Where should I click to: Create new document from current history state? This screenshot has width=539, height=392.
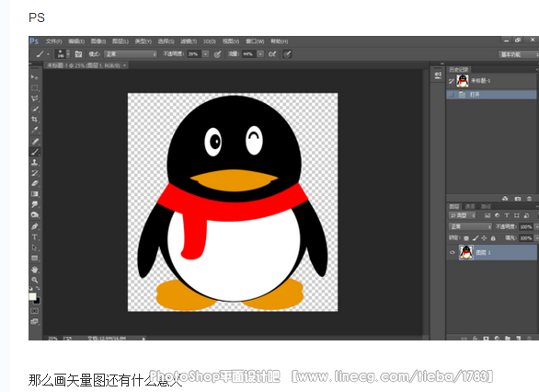click(x=505, y=199)
